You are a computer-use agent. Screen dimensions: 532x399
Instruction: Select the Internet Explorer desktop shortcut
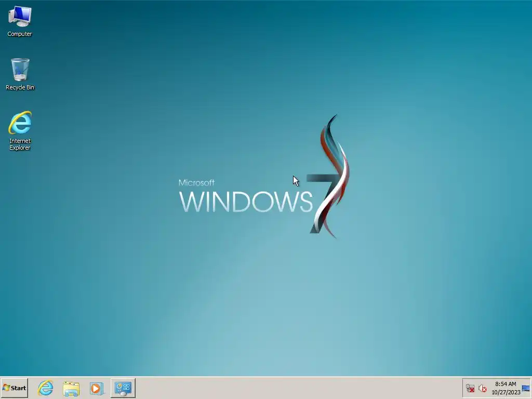click(20, 130)
